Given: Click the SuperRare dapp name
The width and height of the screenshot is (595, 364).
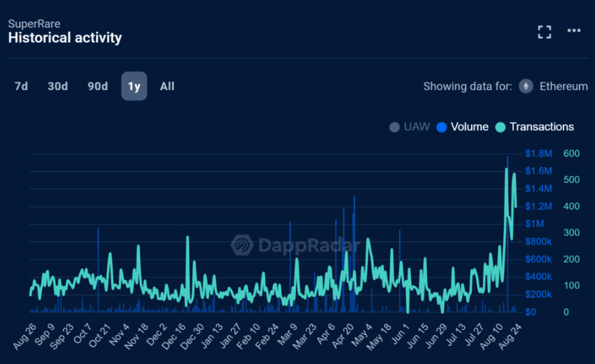Looking at the screenshot, I should [x=34, y=24].
